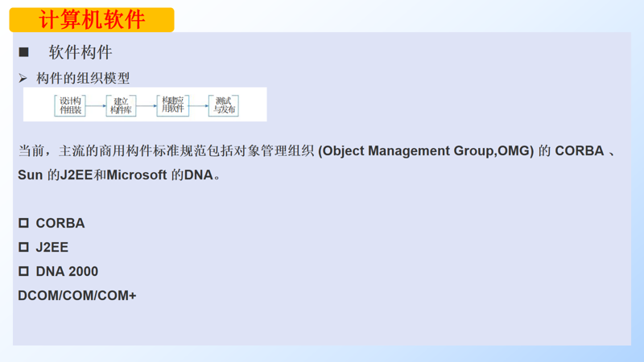Click the 构件的组织模型 subheading
This screenshot has width=644, height=362.
(x=83, y=78)
